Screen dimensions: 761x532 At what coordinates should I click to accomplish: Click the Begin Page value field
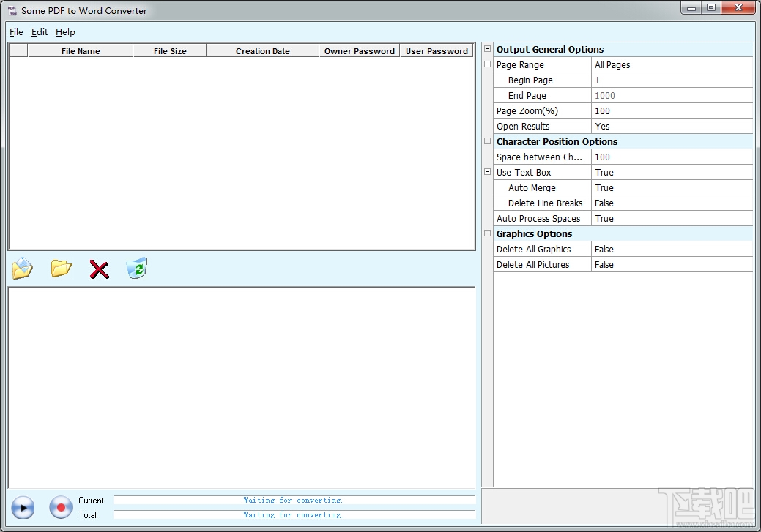(x=672, y=80)
